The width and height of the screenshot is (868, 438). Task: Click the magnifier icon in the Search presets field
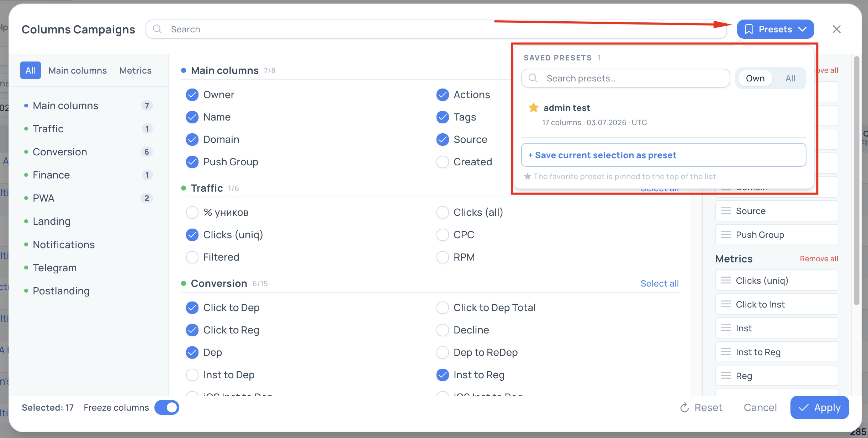[533, 78]
